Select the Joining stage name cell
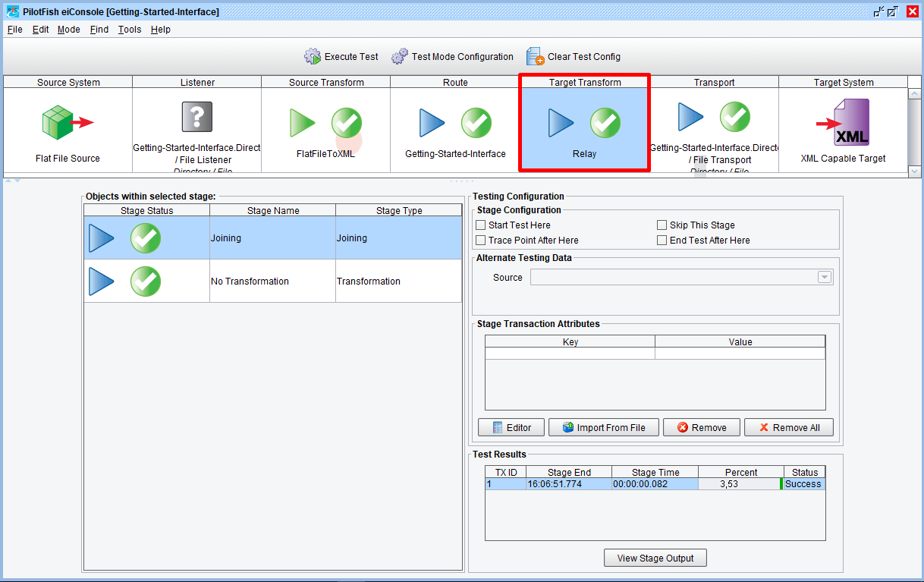 point(273,238)
